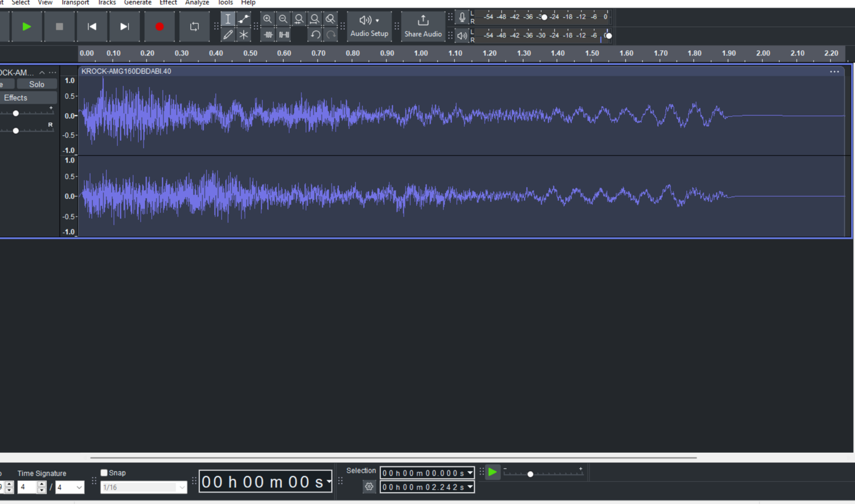Open track options three-dot menu in panel
This screenshot has height=504, width=855.
pyautogui.click(x=52, y=73)
